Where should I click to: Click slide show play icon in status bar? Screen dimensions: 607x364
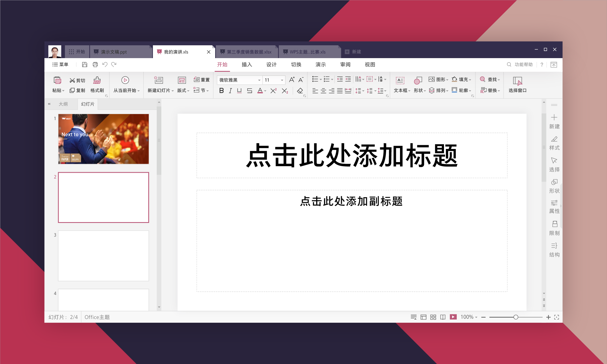coord(453,317)
